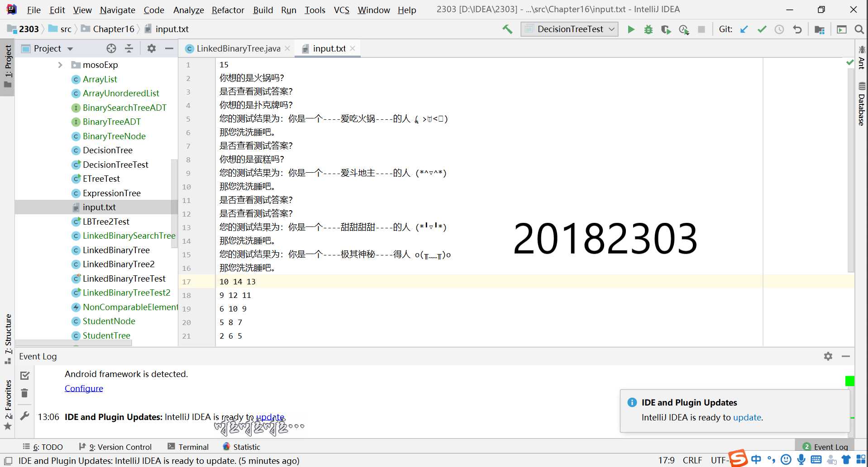Select DecisionTreeTest in project tree
This screenshot has height=467, width=868.
115,165
